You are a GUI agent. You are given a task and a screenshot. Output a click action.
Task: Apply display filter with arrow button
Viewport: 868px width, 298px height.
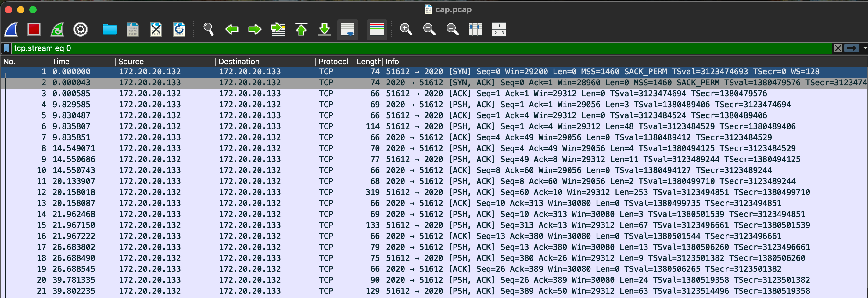pyautogui.click(x=852, y=48)
